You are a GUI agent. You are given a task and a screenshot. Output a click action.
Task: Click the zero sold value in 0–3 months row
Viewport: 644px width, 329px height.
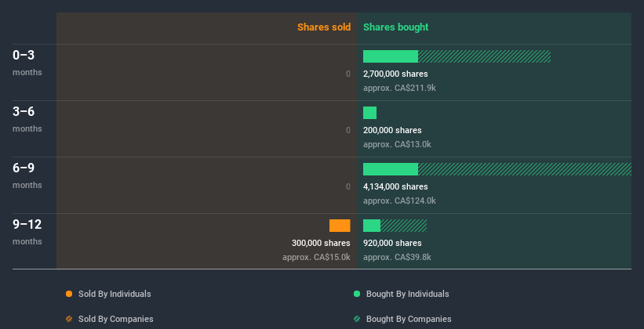(348, 74)
